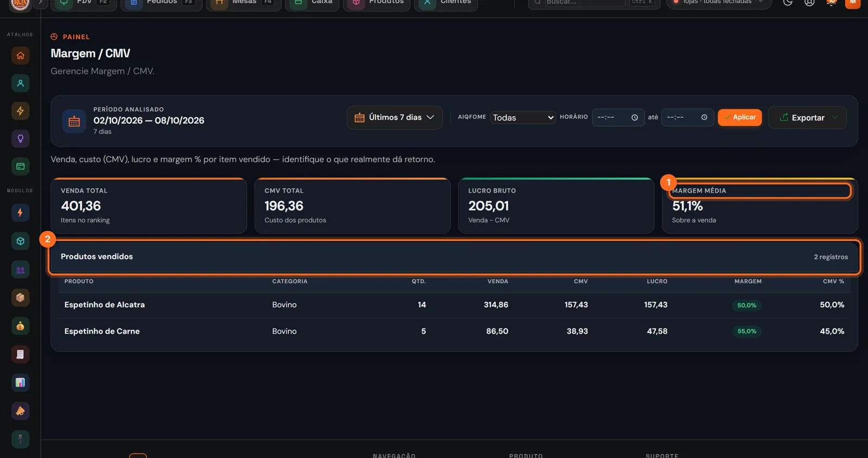The image size is (868, 458).
Task: Open the cube module icon
Action: pyautogui.click(x=21, y=241)
